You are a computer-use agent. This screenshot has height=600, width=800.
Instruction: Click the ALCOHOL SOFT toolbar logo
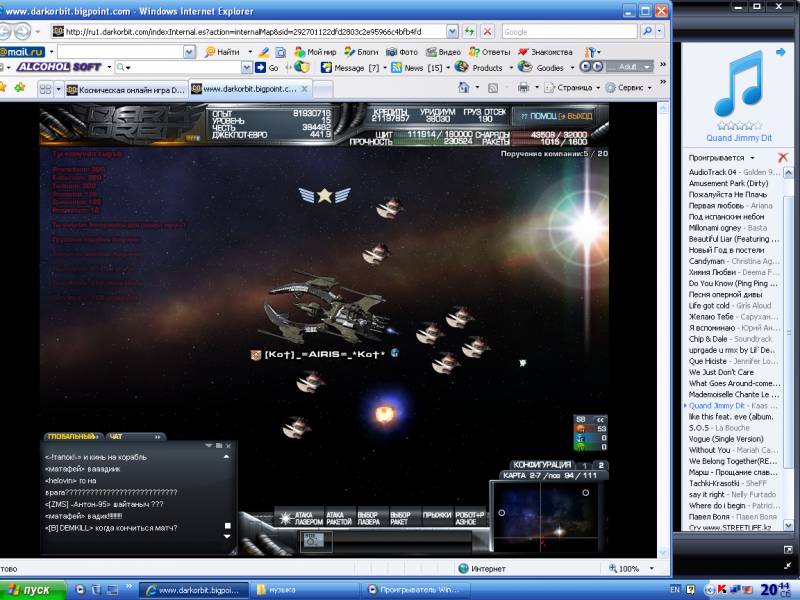(x=59, y=67)
